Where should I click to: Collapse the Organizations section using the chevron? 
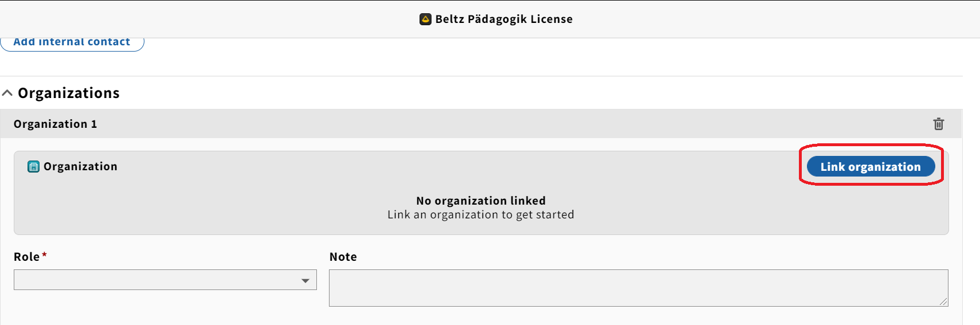[x=7, y=93]
